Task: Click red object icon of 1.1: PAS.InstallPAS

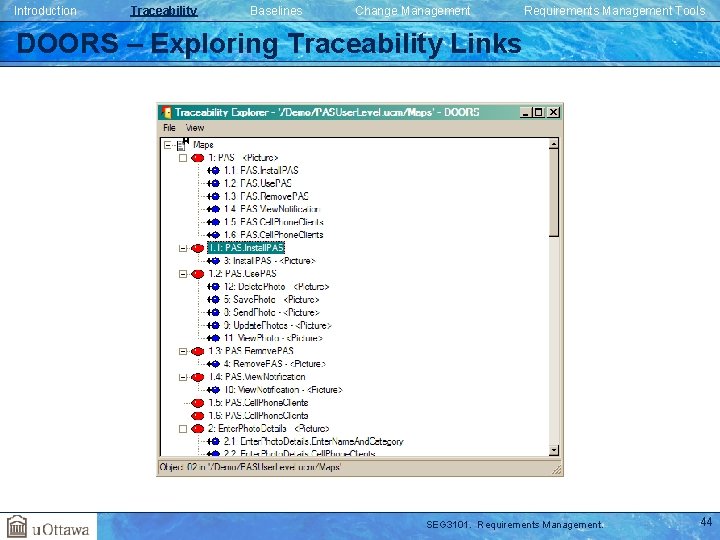Action: 197,248
